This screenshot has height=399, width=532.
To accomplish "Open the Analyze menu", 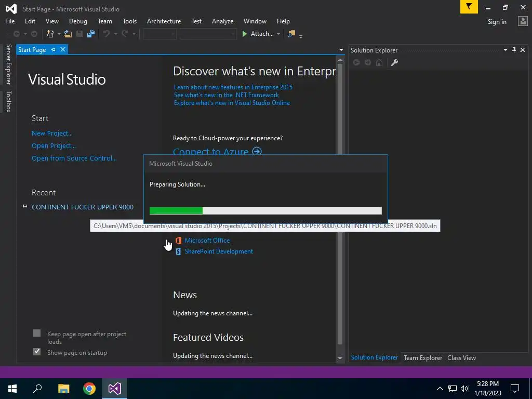I will click(222, 21).
